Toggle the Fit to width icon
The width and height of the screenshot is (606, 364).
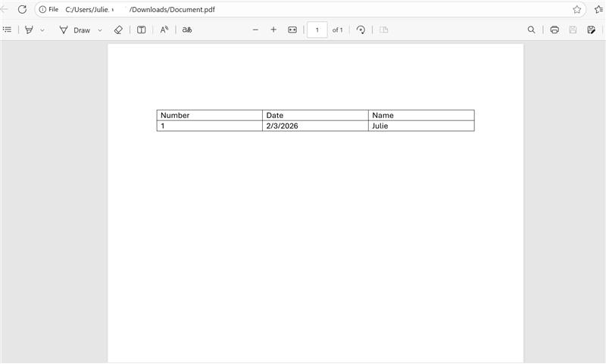point(292,30)
